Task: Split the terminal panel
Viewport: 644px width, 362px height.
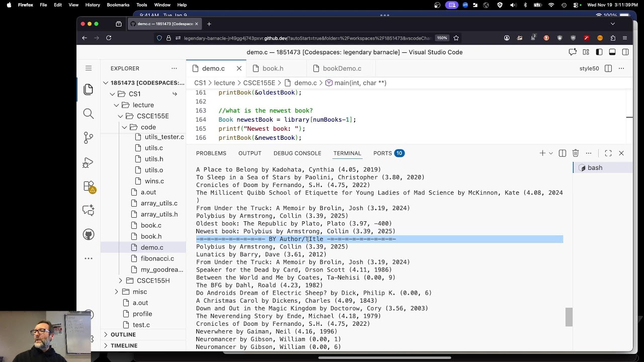Action: click(x=562, y=153)
